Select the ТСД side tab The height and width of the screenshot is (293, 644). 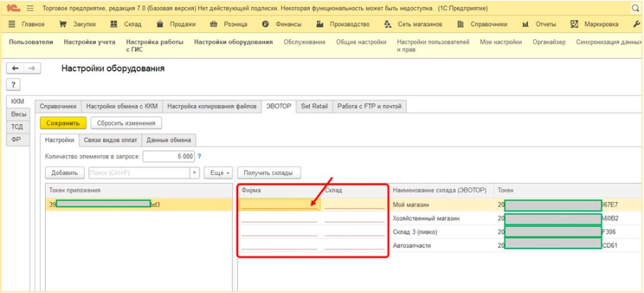pos(17,126)
